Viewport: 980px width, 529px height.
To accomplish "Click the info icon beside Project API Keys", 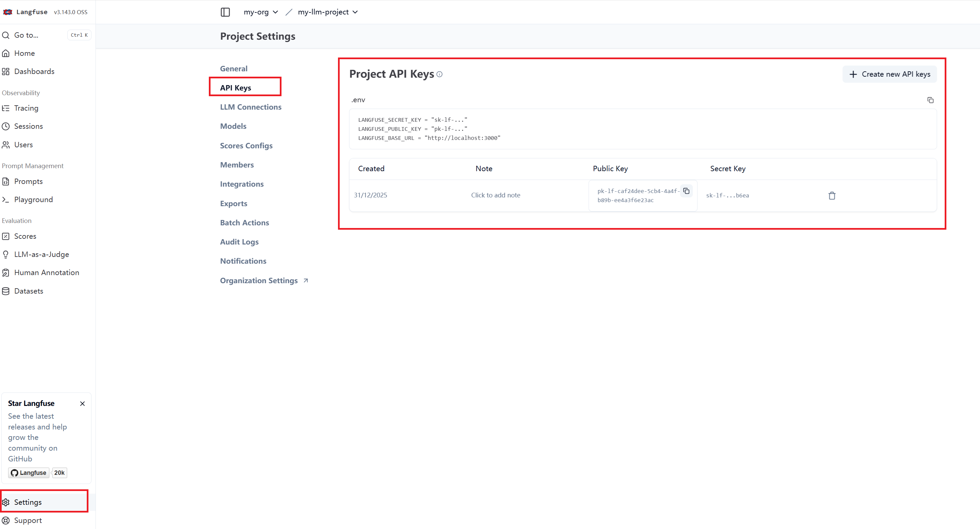I will coord(440,74).
